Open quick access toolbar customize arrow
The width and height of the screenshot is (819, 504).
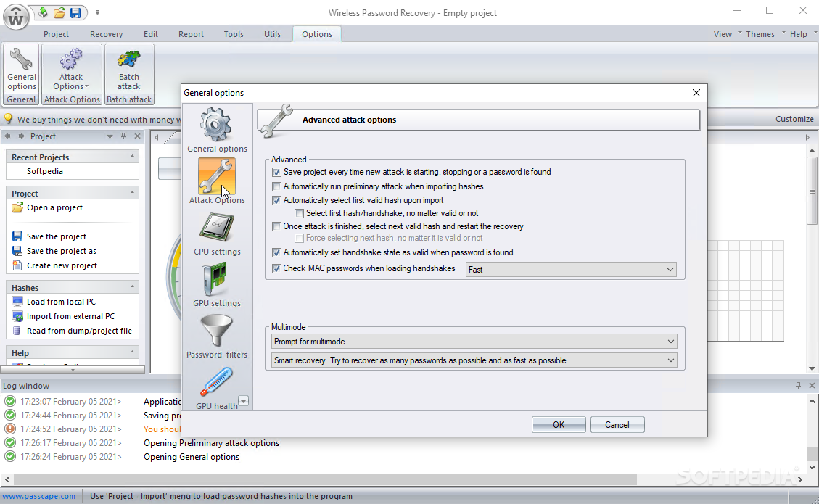(x=97, y=12)
